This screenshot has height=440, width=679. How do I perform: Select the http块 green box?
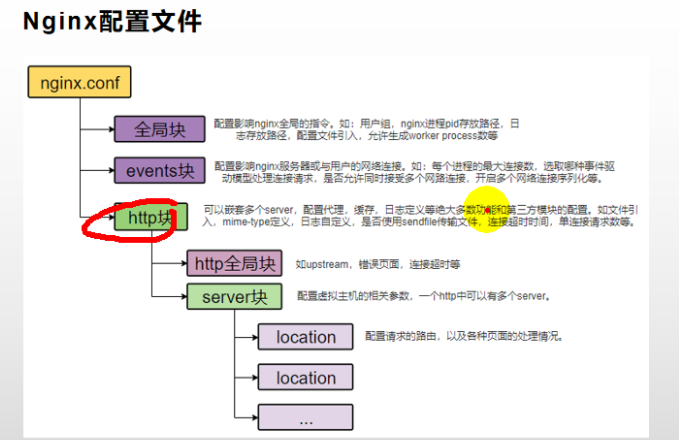coord(151,217)
